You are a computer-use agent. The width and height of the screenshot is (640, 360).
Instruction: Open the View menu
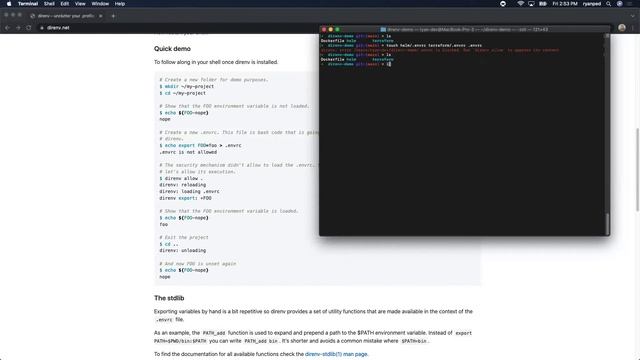click(x=80, y=4)
